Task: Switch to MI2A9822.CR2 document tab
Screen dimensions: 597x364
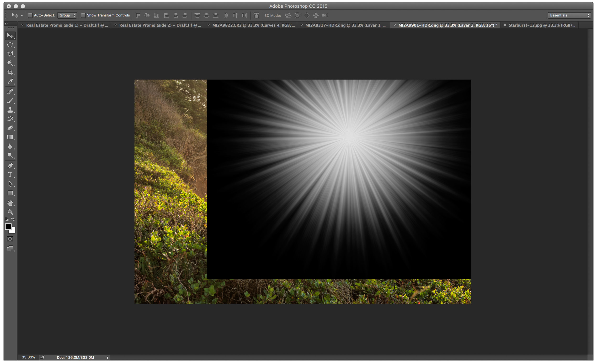Action: click(x=253, y=25)
